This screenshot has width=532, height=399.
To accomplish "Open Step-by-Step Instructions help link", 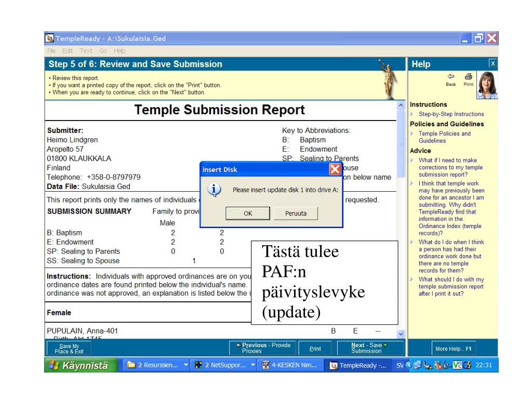I will pos(451,114).
